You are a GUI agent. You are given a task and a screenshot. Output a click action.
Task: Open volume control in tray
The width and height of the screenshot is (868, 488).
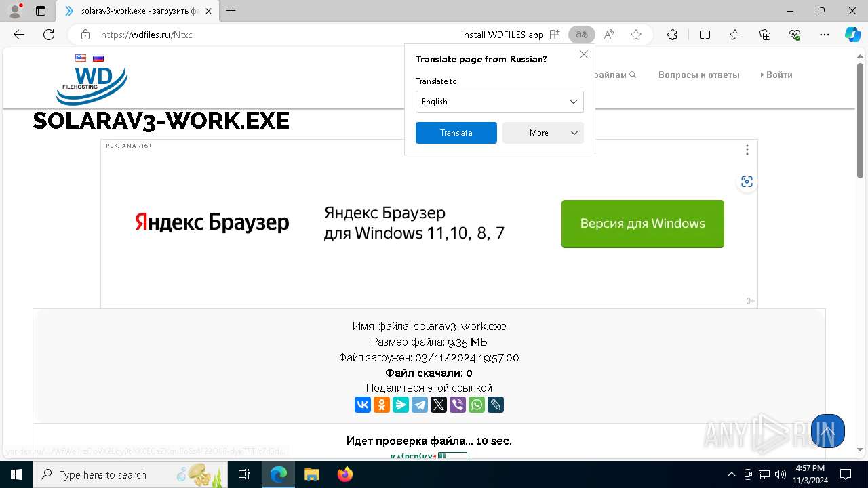coord(780,474)
